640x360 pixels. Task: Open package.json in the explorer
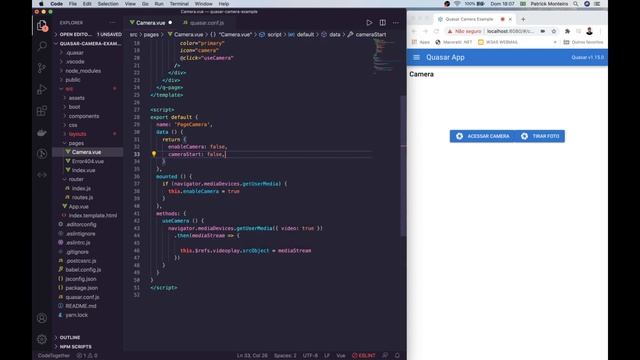click(81, 288)
